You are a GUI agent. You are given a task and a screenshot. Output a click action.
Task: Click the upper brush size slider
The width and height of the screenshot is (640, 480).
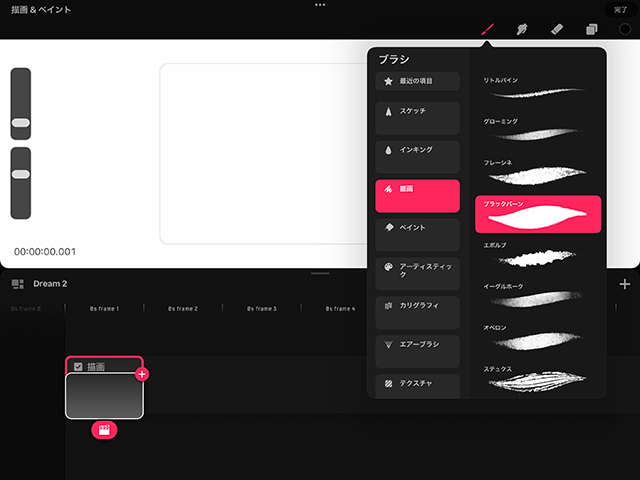[21, 104]
